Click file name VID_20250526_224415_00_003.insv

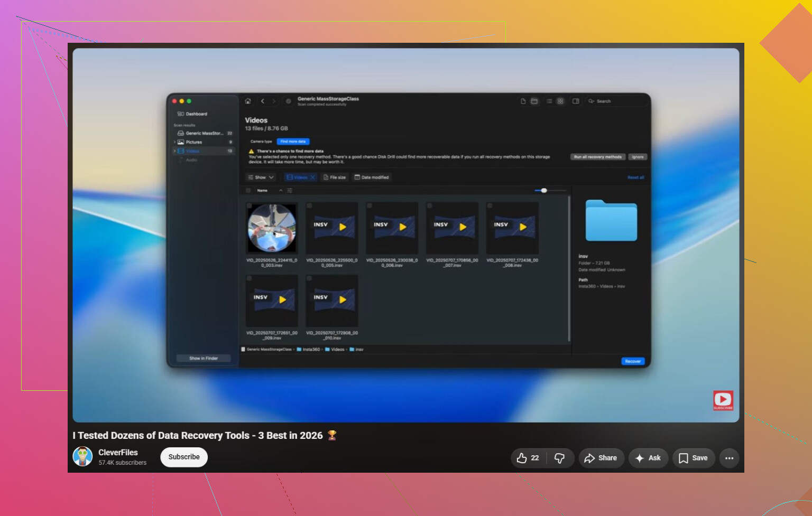272,262
